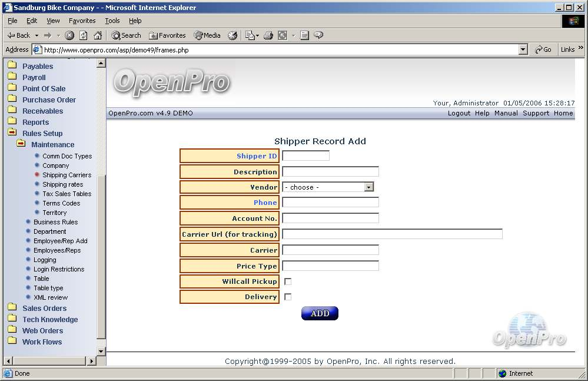Click the Stop icon in browser toolbar

click(x=69, y=35)
